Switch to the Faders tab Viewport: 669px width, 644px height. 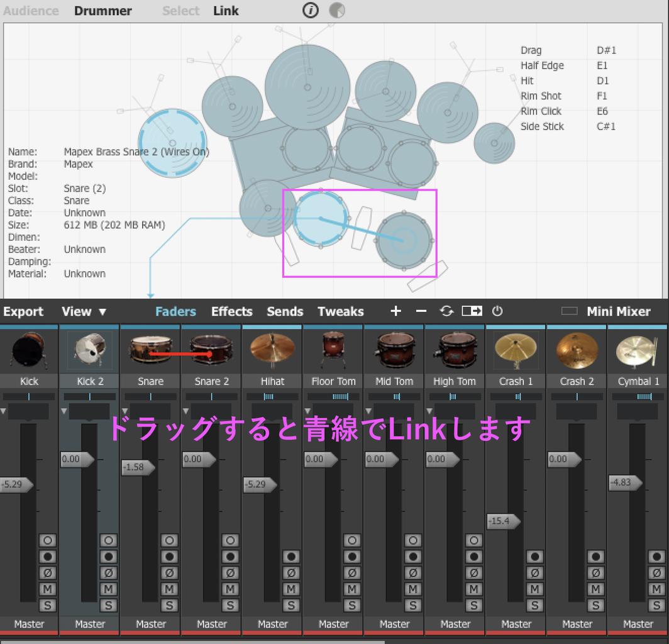click(x=175, y=311)
